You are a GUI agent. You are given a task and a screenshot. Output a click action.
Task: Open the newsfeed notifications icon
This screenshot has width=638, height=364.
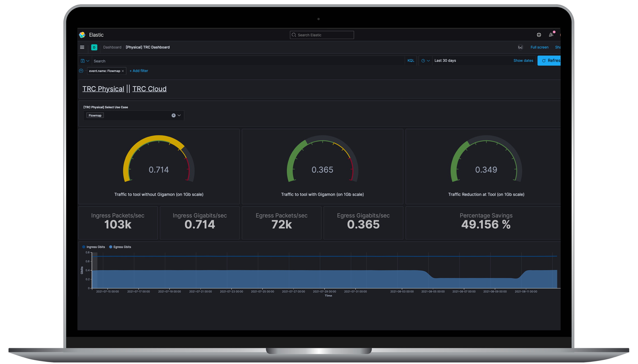point(551,35)
